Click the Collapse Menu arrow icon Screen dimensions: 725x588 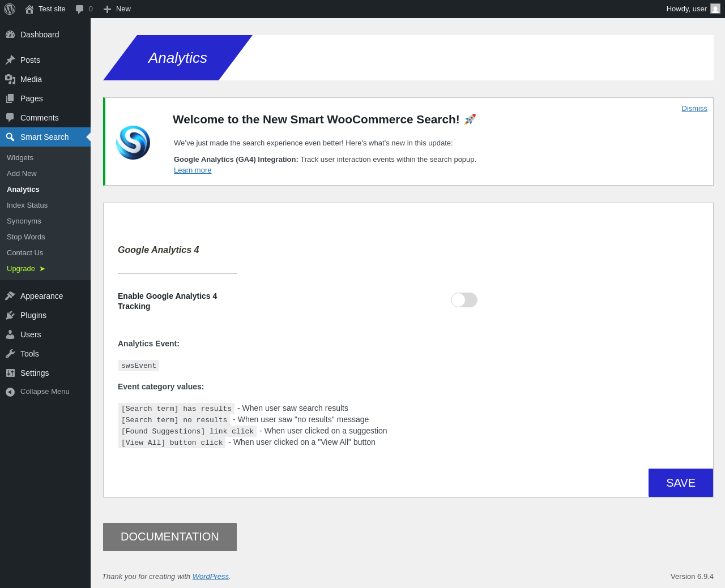10,392
